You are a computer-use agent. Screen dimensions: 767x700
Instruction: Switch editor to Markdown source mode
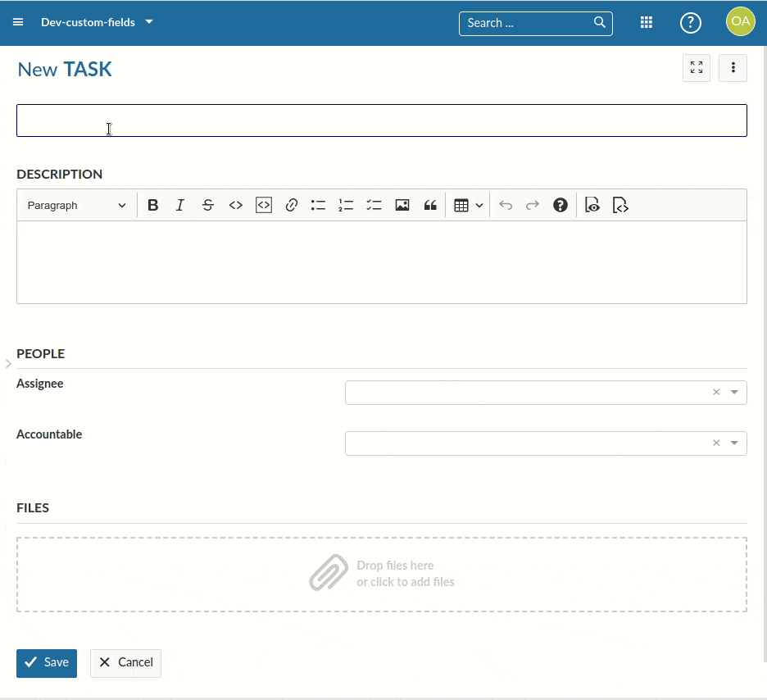coord(620,206)
